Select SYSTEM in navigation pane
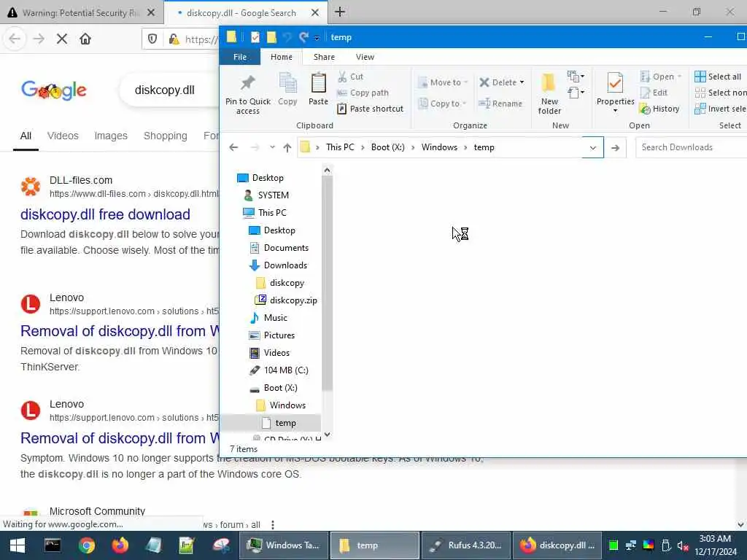Screen dimensions: 747x560 (273, 195)
